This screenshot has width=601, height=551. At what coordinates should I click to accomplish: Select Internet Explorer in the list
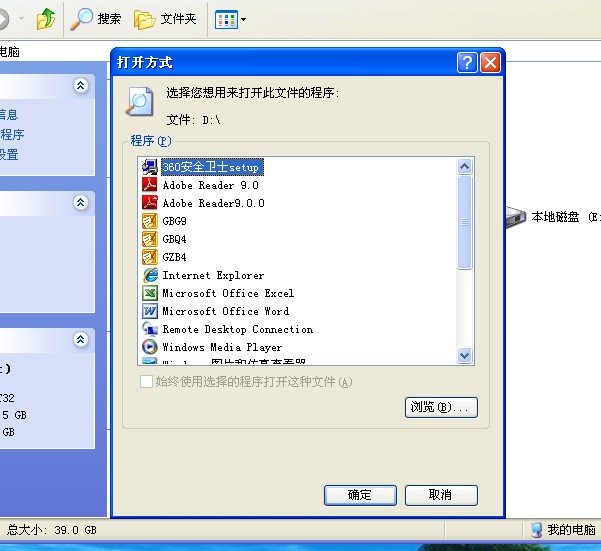(x=213, y=276)
